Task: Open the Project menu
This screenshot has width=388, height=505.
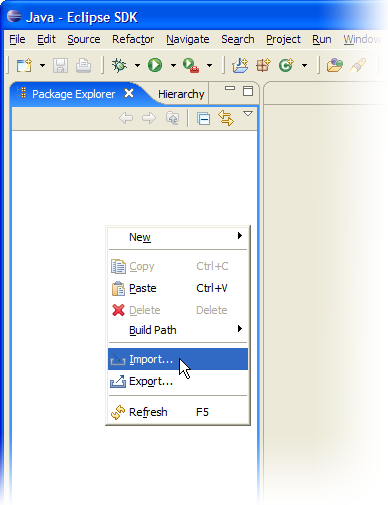Action: (x=283, y=39)
